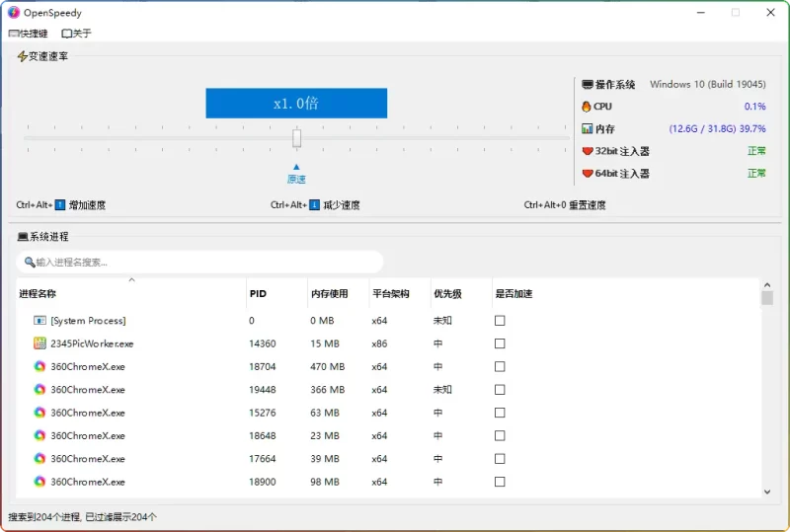
Task: Sort by PID column header
Action: (276, 294)
